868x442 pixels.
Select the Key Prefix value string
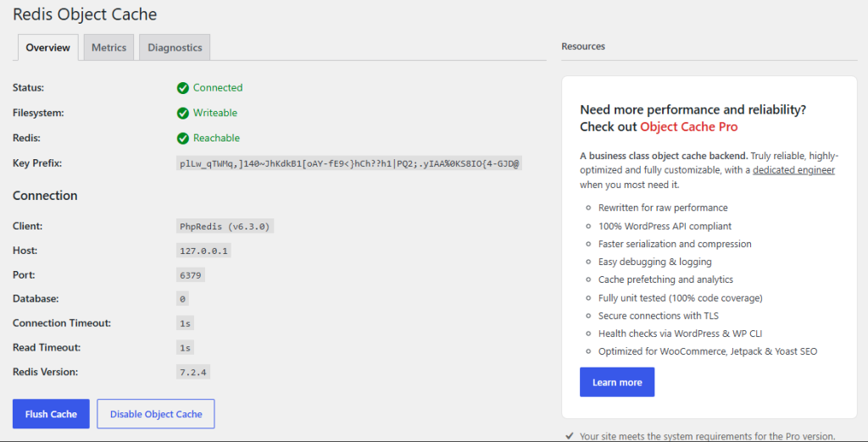(349, 163)
